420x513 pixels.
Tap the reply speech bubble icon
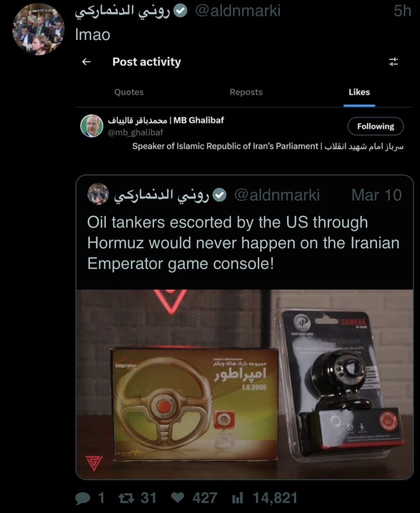pyautogui.click(x=83, y=498)
